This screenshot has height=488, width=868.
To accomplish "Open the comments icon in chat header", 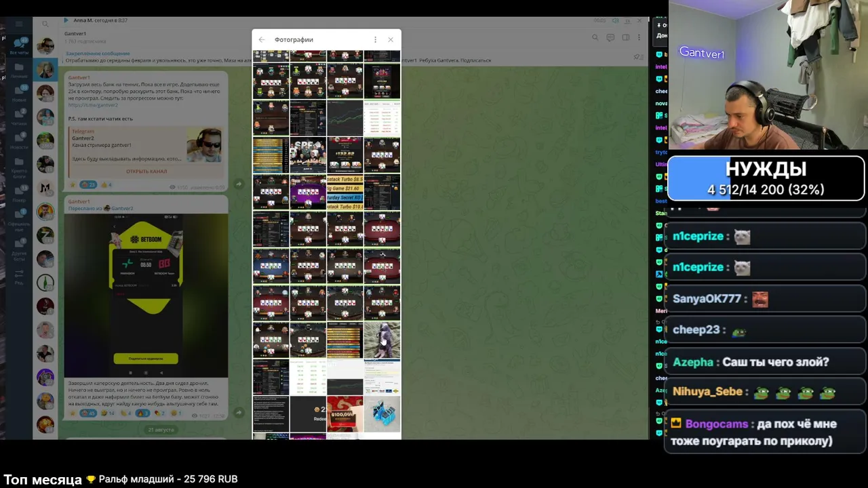I will click(610, 37).
